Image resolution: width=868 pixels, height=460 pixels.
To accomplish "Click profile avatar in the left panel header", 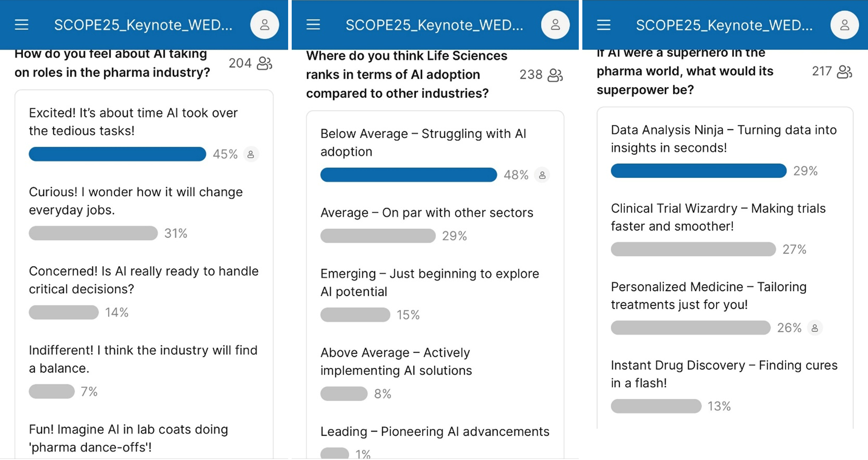I will tap(264, 25).
